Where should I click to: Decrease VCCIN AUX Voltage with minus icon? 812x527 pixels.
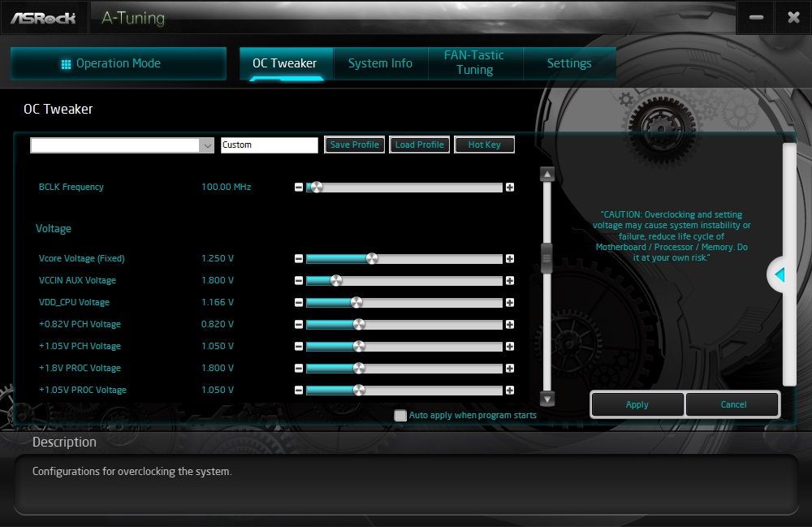(299, 280)
